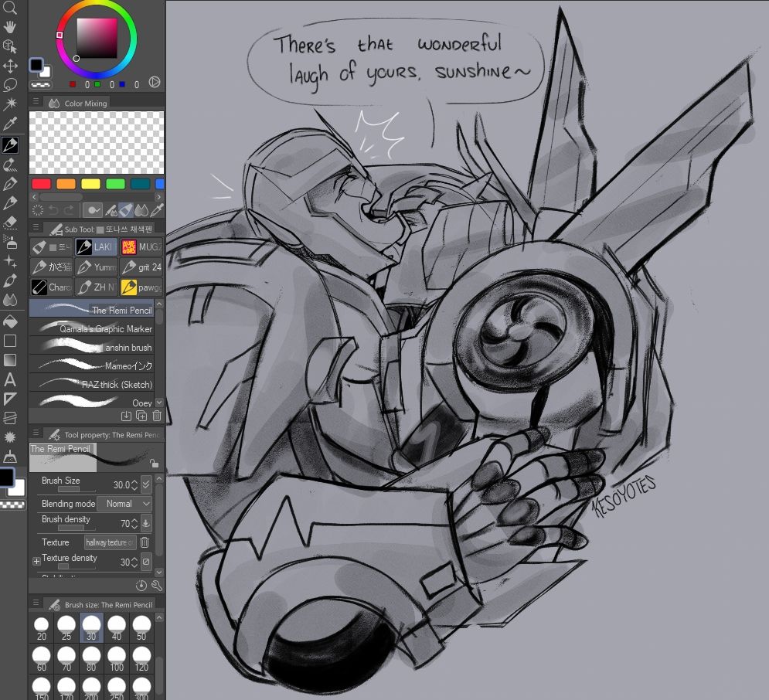Toggle the mixing mode button in Color Mixing
The width and height of the screenshot is (769, 700).
92,210
